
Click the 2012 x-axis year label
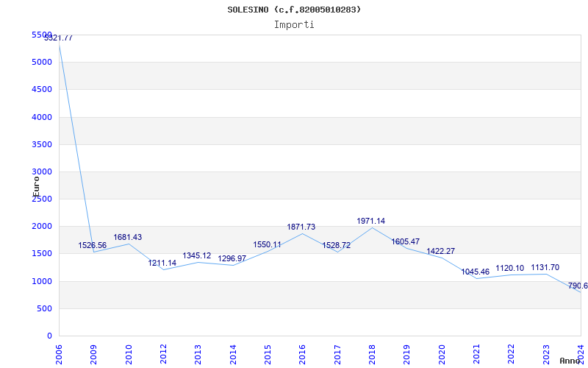tap(163, 355)
